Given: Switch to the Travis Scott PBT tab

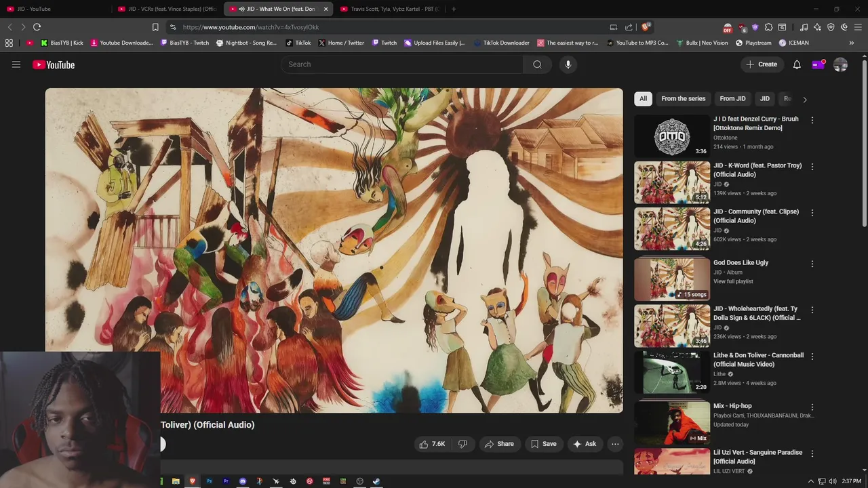Looking at the screenshot, I should point(390,9).
